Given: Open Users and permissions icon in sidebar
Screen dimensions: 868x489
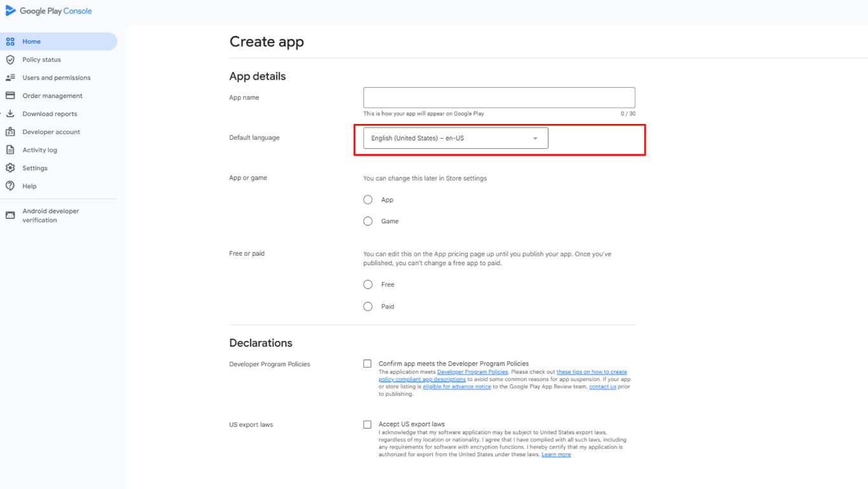Looking at the screenshot, I should pos(10,78).
